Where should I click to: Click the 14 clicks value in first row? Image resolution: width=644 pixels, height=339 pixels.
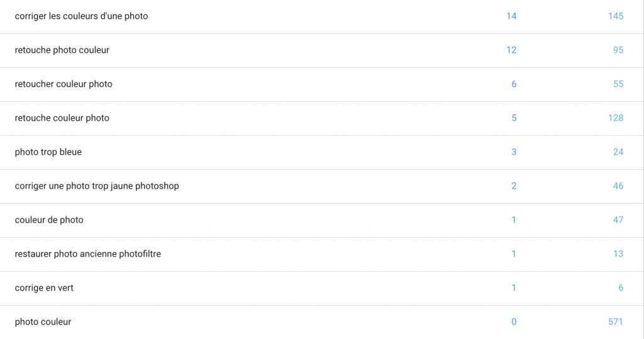point(511,16)
